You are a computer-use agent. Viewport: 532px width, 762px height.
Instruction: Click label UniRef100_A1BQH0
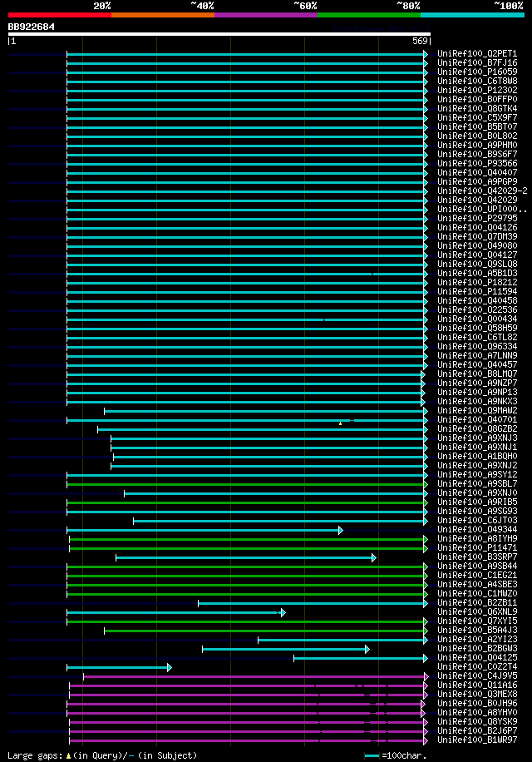[x=477, y=457]
